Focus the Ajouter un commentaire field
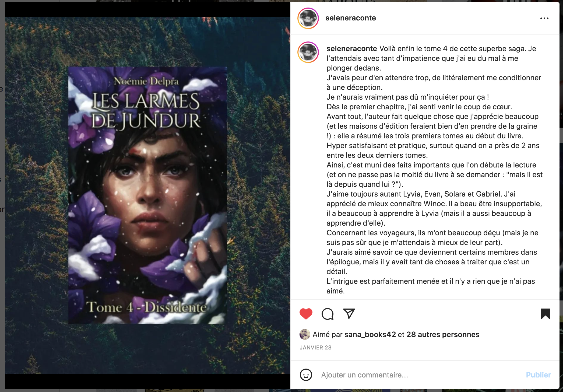 [x=420, y=375]
